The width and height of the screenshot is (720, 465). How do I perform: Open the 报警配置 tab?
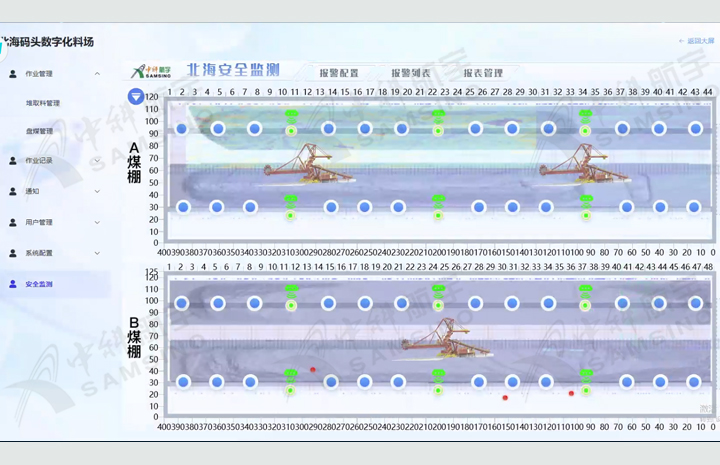pyautogui.click(x=339, y=73)
